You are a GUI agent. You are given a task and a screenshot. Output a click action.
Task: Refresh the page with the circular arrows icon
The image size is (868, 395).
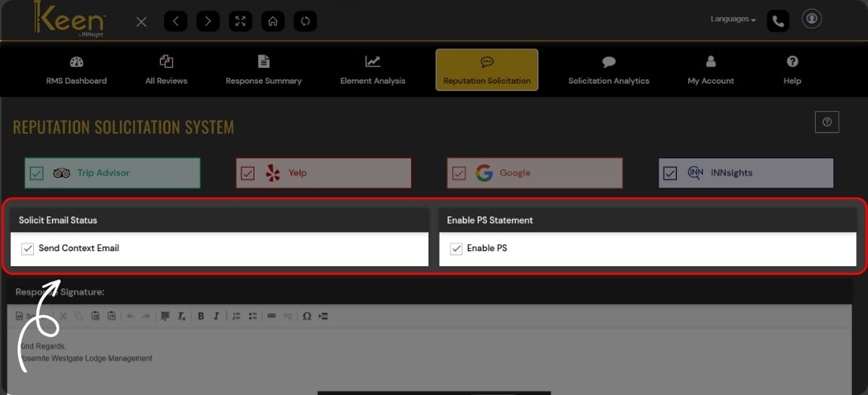pos(305,21)
